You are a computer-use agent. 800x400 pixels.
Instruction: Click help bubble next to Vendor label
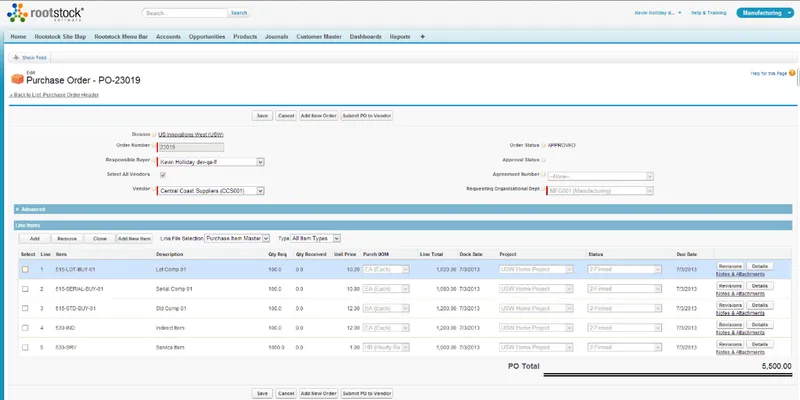(154, 189)
